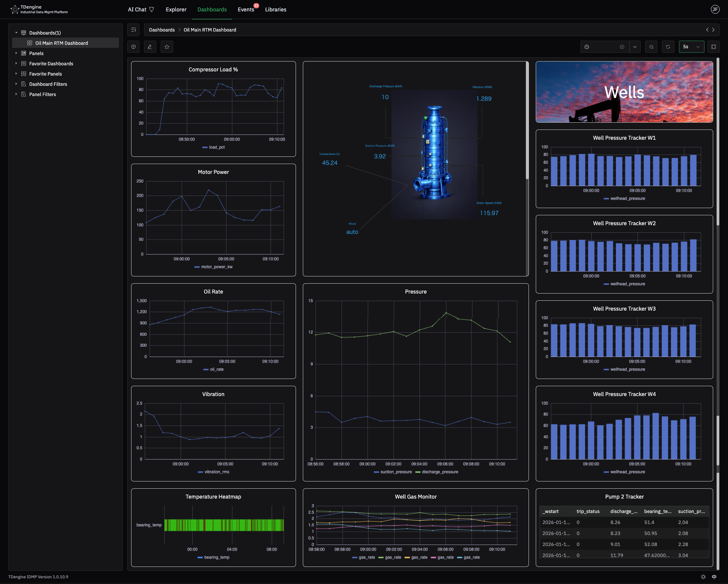The width and height of the screenshot is (728, 584).
Task: Open the Events menu with notification badge
Action: click(x=245, y=9)
